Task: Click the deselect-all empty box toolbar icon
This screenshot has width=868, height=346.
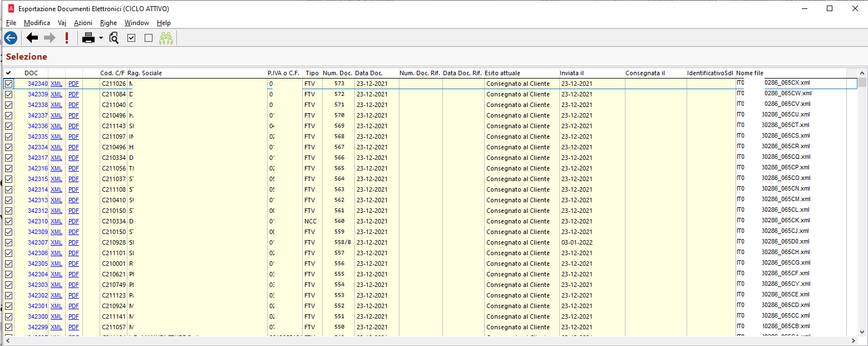Action: point(148,38)
